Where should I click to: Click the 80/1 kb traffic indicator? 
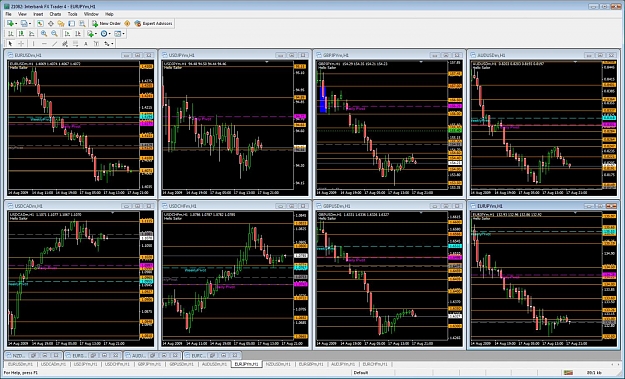point(594,373)
